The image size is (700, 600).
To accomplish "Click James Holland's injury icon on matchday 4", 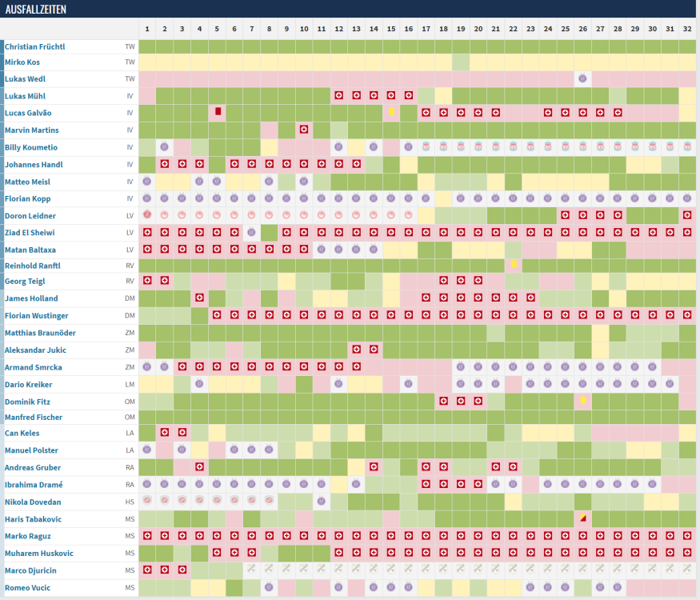I will tap(200, 298).
